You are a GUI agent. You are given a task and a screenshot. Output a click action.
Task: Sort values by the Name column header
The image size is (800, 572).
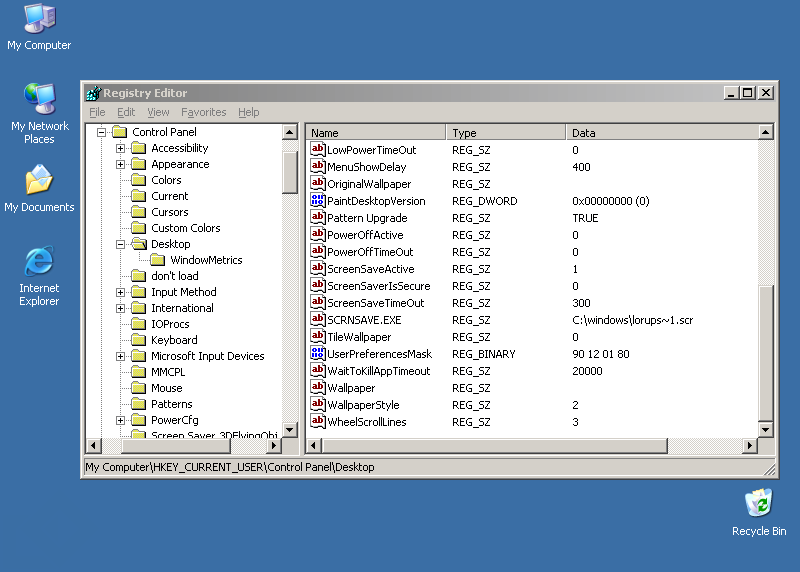pyautogui.click(x=376, y=133)
